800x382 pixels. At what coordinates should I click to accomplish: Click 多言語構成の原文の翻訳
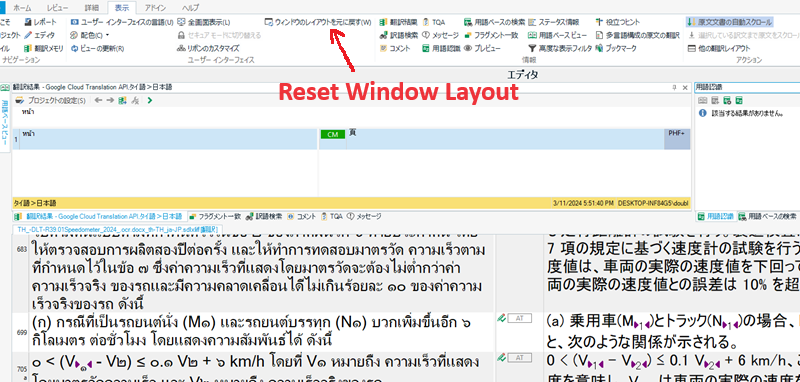(637, 35)
